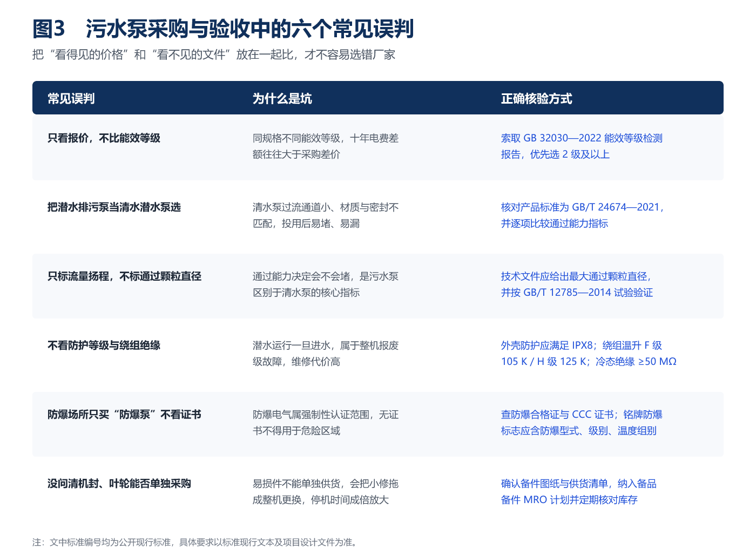
Task: Select the cell 没问清机封、叶轮能否单独采购
Action: 119,484
